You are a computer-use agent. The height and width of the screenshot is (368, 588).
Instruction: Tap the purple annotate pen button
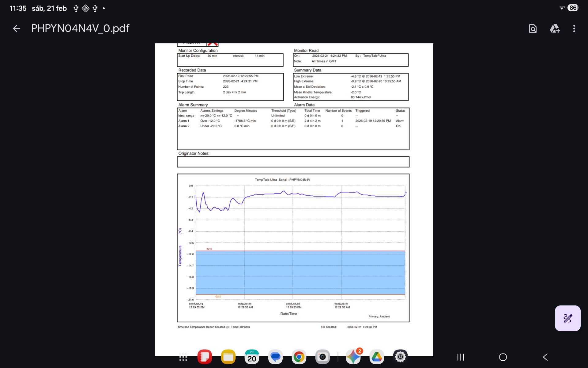click(x=567, y=318)
